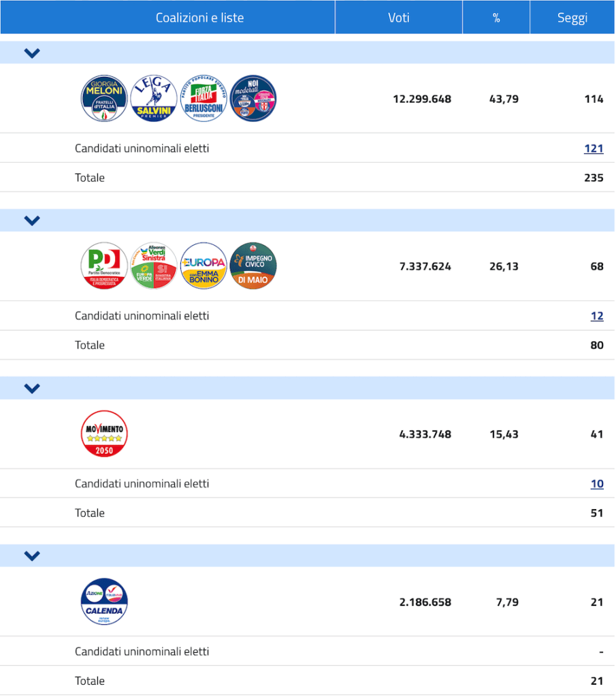Click the Voti column header
The height and width of the screenshot is (697, 616).
pos(399,18)
